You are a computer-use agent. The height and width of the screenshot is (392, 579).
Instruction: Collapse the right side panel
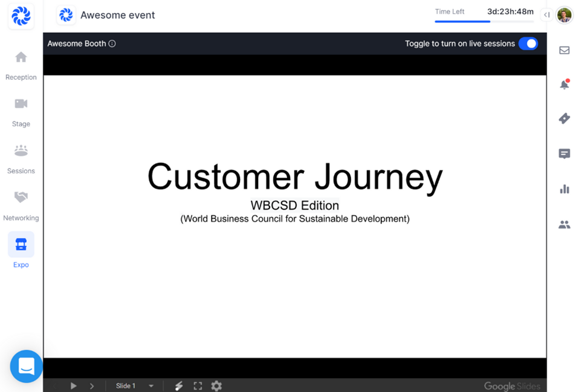[x=547, y=14]
